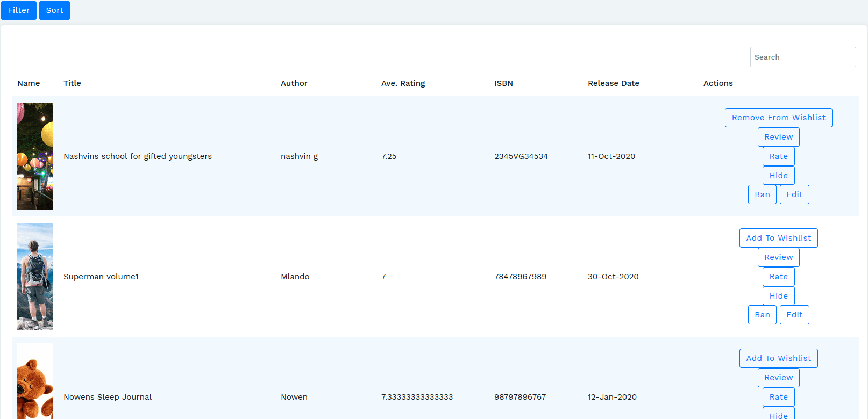Edit the Nashvins school book
Image resolution: width=868 pixels, height=419 pixels.
point(794,194)
